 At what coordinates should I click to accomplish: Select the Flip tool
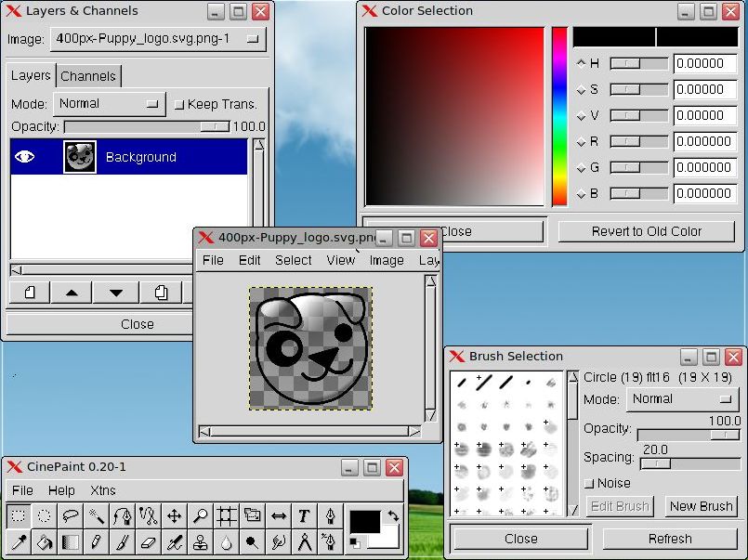278,515
